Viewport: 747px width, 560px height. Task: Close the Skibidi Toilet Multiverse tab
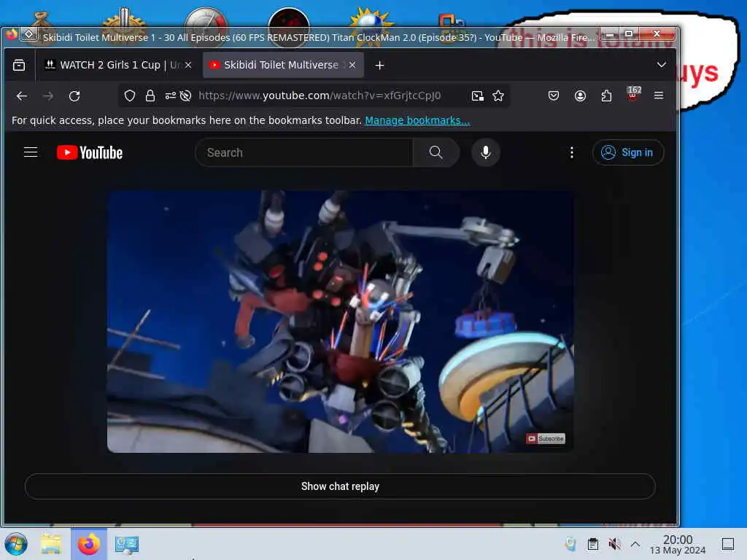(352, 65)
